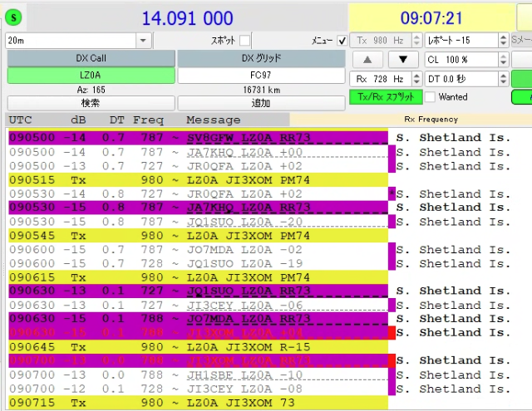Click the Az: 165 azimuth label
532x411 pixels.
(91, 90)
